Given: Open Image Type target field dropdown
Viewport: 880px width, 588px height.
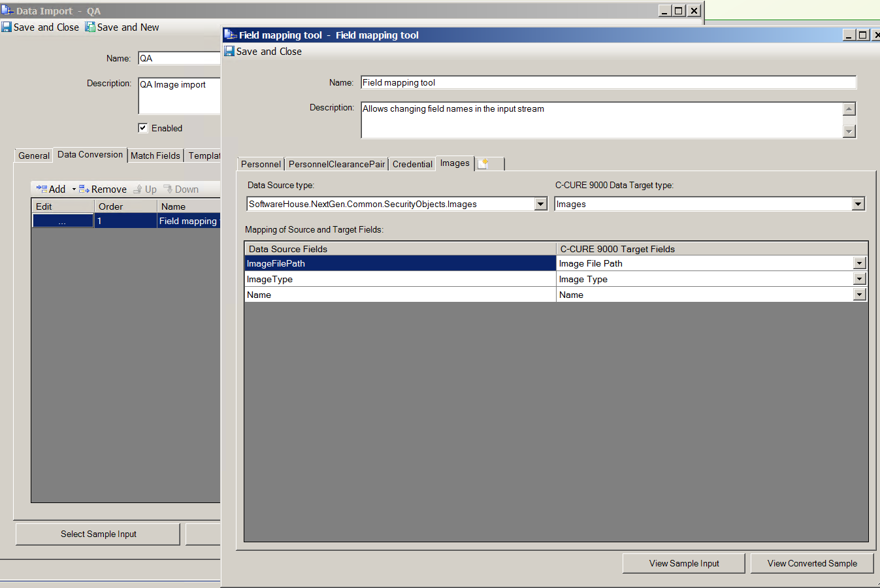Looking at the screenshot, I should (860, 279).
